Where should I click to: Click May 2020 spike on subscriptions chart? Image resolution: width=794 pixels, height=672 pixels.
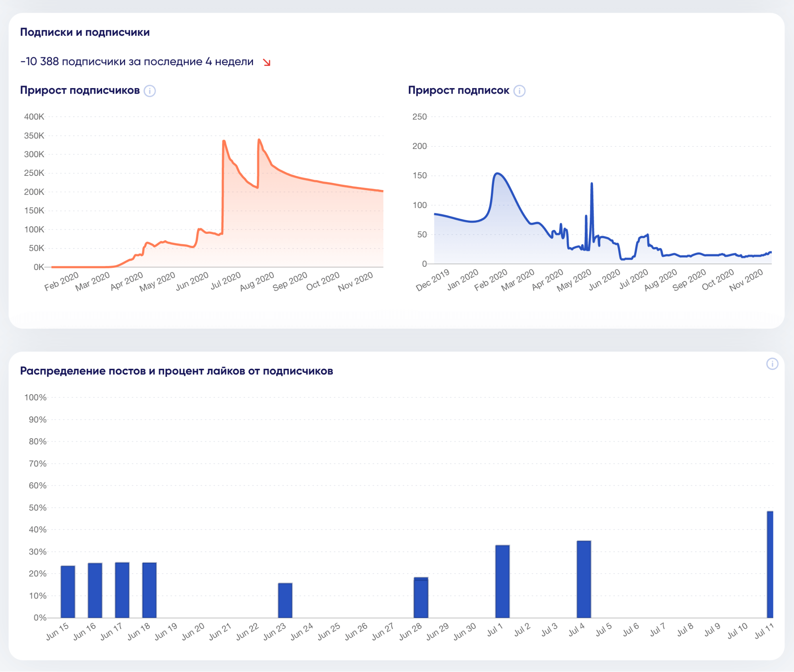tap(591, 184)
